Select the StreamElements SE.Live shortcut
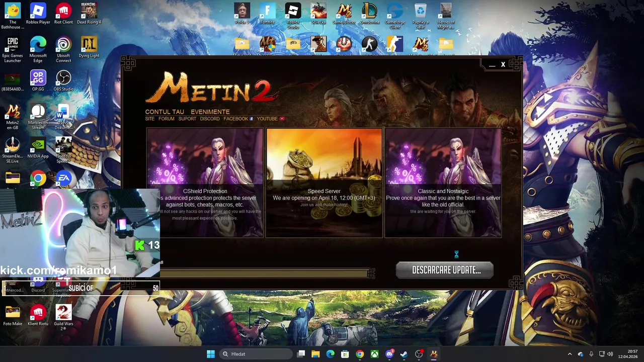The height and width of the screenshot is (362, 644). click(13, 150)
